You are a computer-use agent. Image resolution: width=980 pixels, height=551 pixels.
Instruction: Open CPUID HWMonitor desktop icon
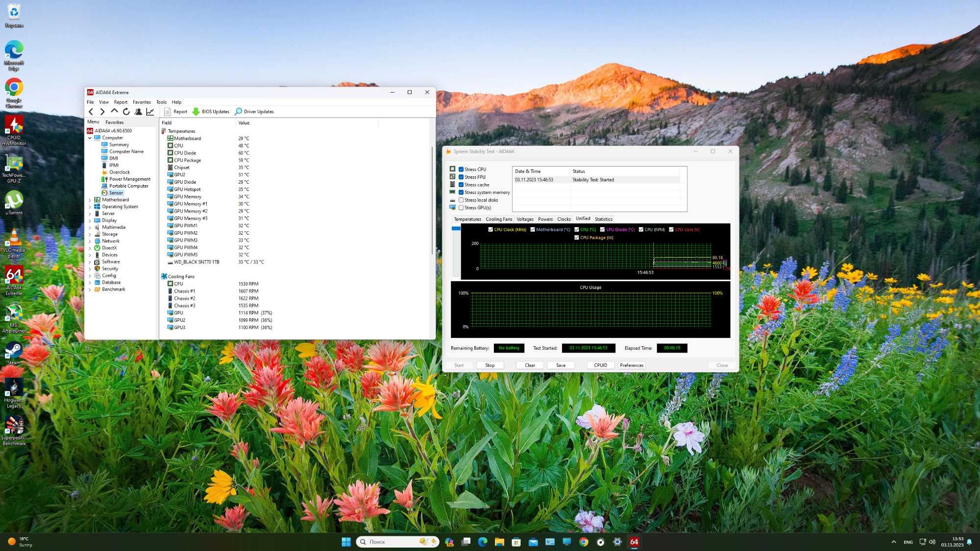click(14, 130)
